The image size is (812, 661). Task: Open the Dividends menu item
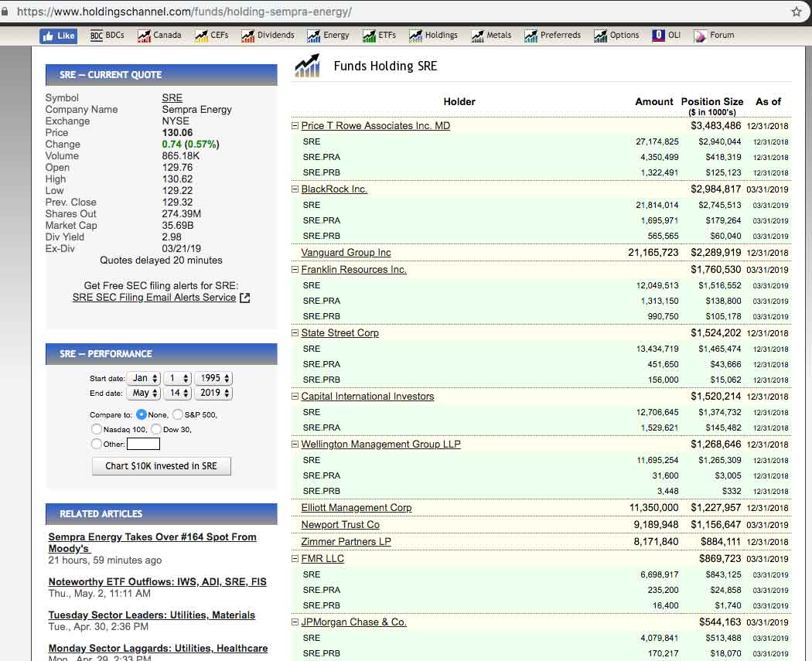tap(275, 36)
